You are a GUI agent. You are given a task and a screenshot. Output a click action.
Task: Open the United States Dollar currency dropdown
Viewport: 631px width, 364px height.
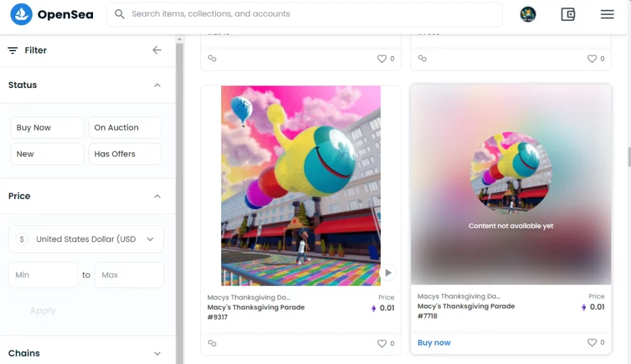click(86, 240)
